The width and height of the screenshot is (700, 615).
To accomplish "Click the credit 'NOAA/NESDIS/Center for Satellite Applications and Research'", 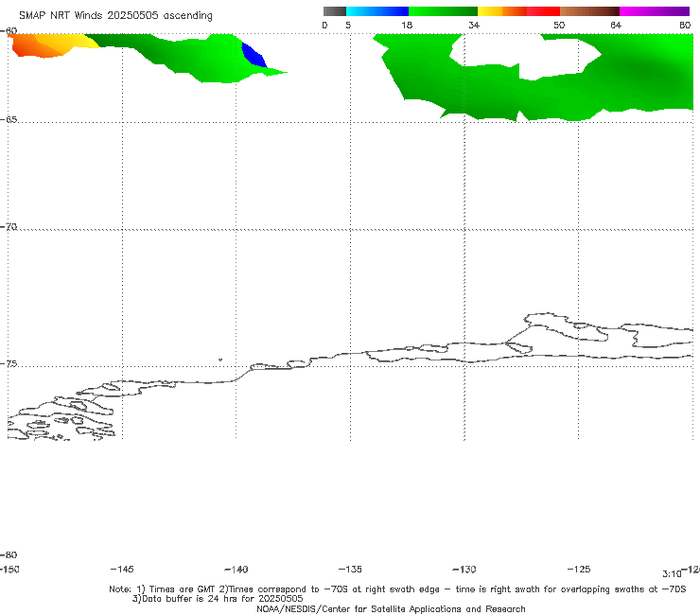I will [391, 608].
